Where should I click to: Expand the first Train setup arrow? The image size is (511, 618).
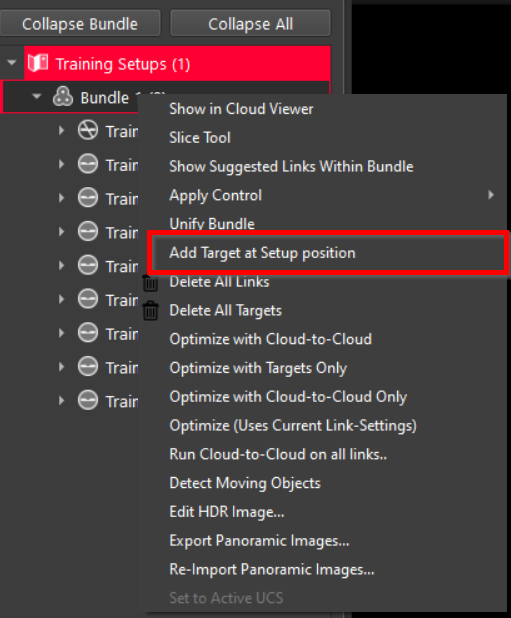61,130
